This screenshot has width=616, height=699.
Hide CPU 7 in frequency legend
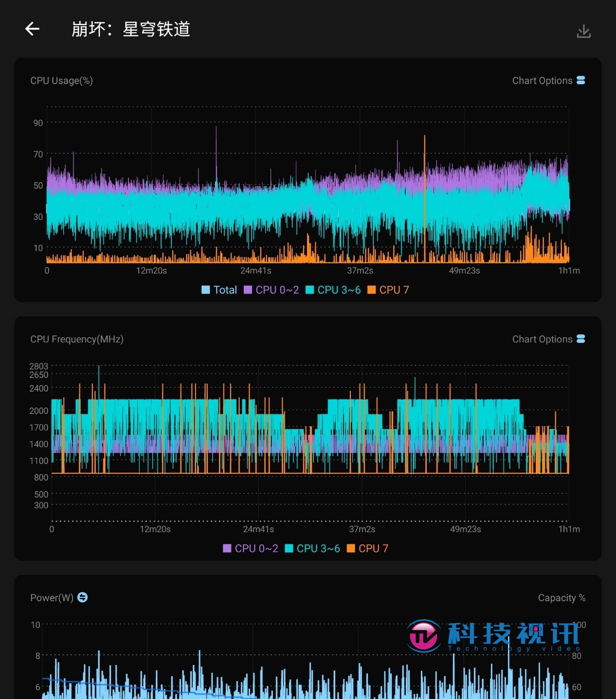pyautogui.click(x=367, y=548)
